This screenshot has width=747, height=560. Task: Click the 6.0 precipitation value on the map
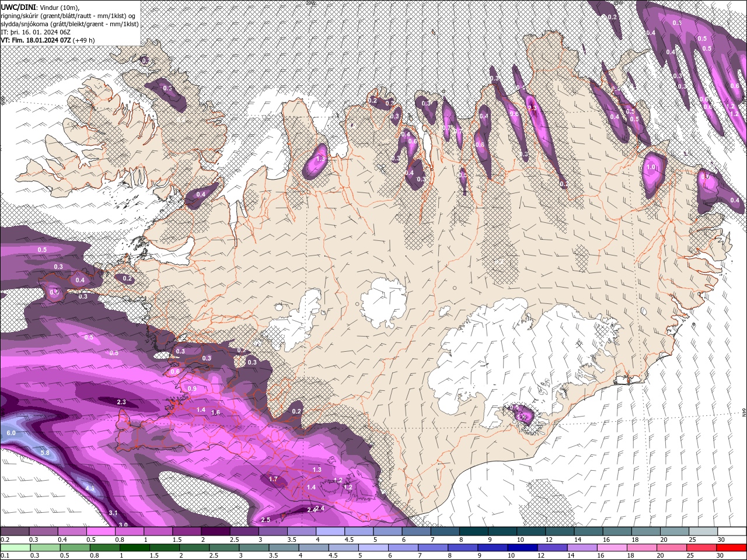tap(11, 433)
